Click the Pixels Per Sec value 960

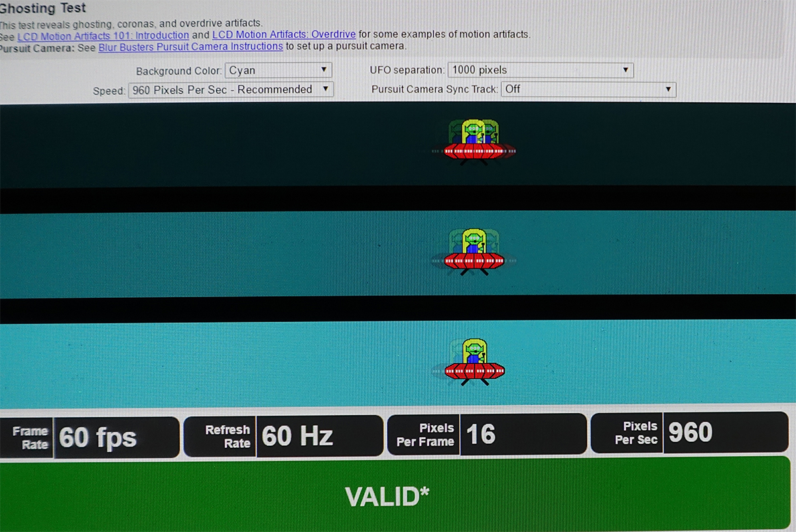pos(691,432)
